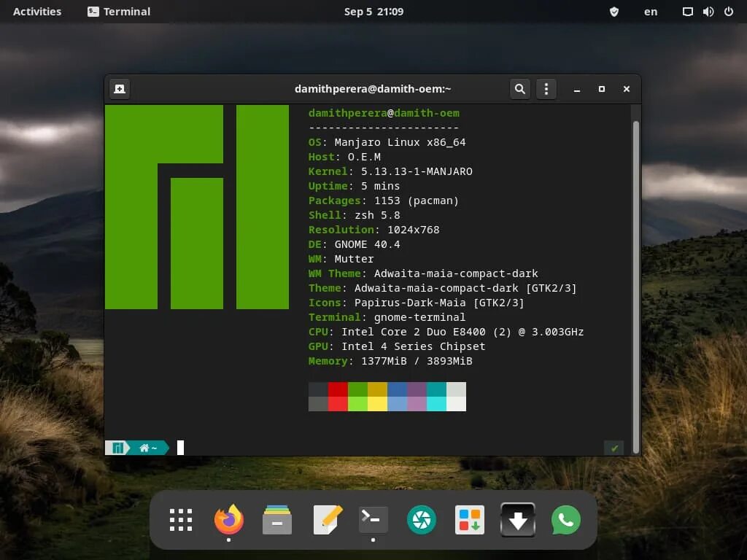Viewport: 747px width, 560px height.
Task: Click the Manjaro logo prompt segment
Action: (x=117, y=448)
